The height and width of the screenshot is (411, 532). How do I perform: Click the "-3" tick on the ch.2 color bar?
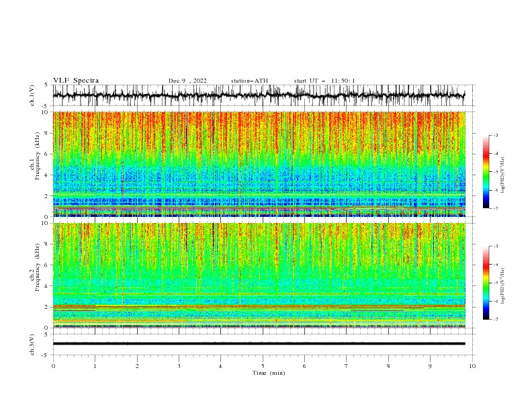pyautogui.click(x=495, y=246)
